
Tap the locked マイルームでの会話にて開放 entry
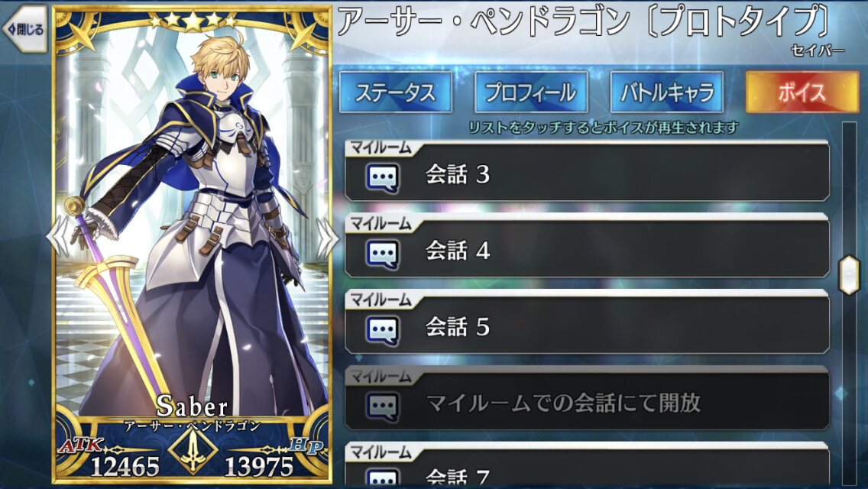tap(587, 400)
